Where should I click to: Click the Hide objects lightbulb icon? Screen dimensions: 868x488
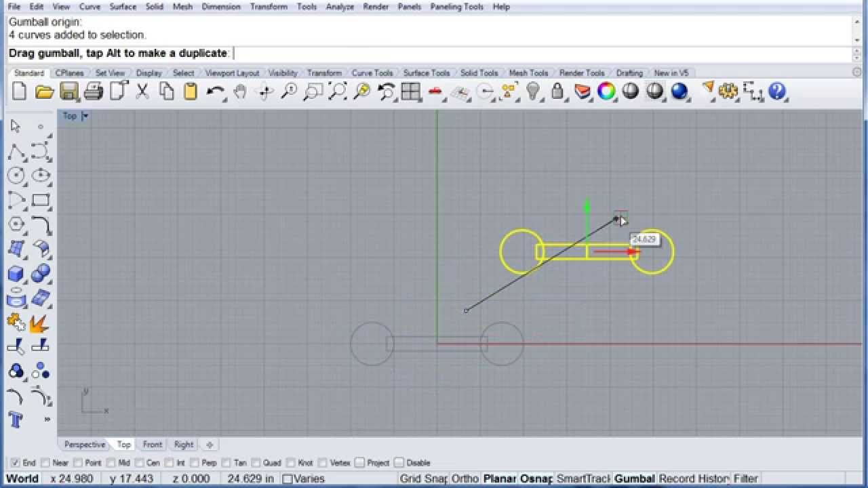(533, 91)
